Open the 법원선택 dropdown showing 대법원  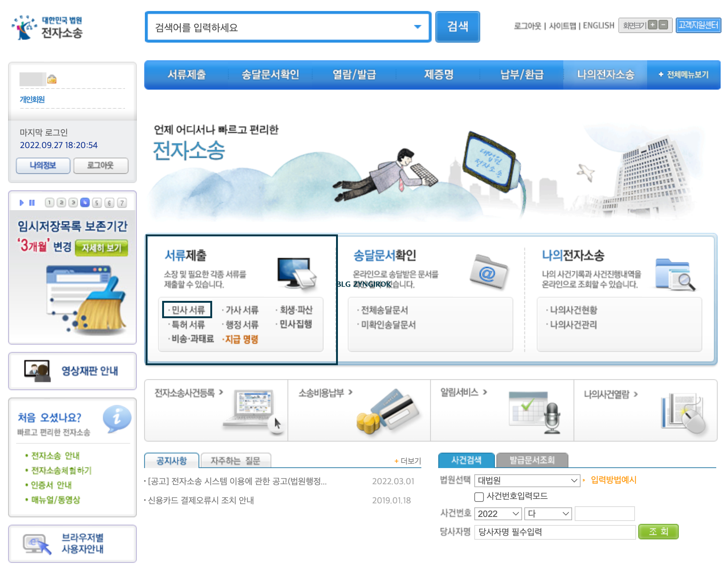click(x=527, y=480)
